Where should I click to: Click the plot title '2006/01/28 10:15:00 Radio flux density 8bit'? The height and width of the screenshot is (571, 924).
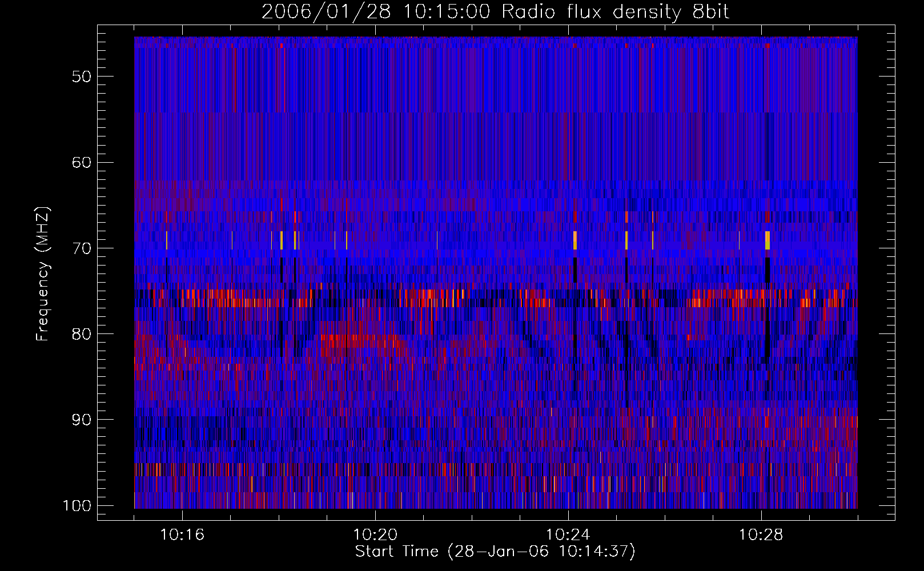[495, 12]
